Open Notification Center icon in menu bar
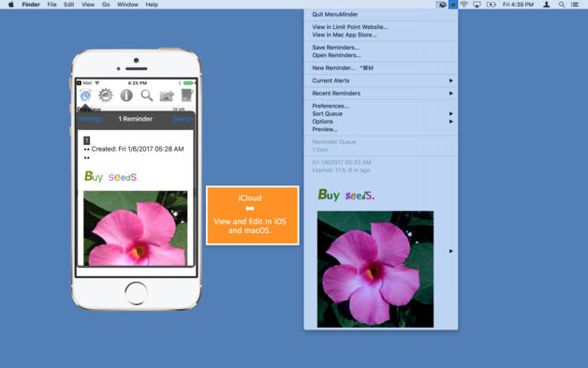Screen dimensions: 588x368 [575, 5]
